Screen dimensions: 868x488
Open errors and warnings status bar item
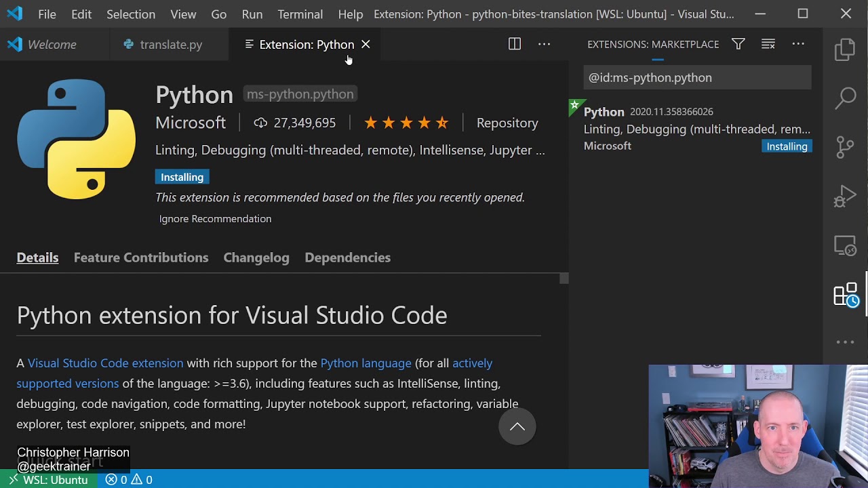pyautogui.click(x=129, y=480)
